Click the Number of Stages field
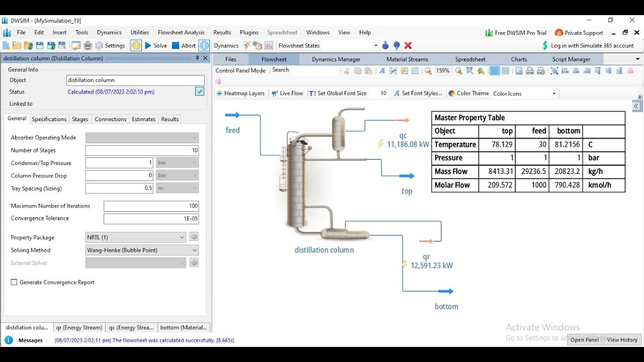Image resolution: width=644 pixels, height=362 pixels. pyautogui.click(x=142, y=150)
